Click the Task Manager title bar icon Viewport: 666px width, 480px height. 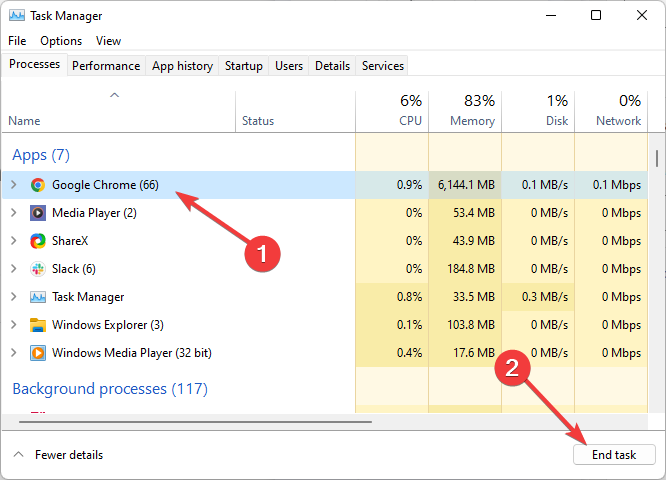(x=17, y=16)
